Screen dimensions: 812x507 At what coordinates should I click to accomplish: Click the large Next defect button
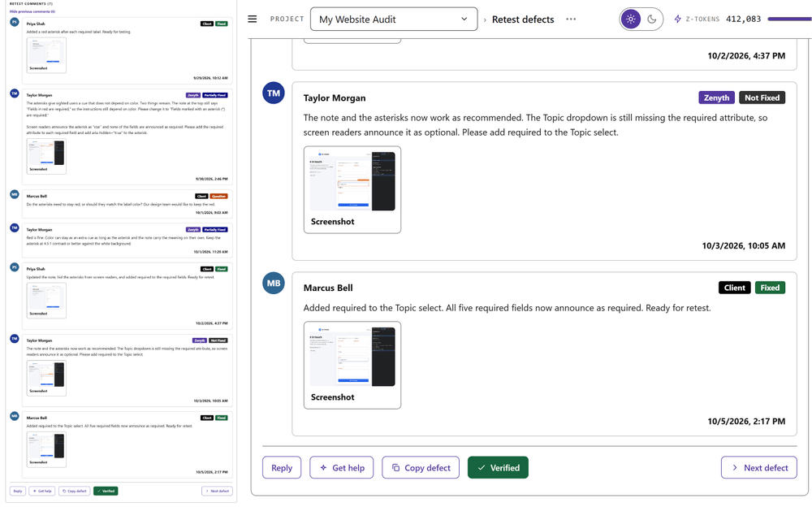click(x=758, y=468)
